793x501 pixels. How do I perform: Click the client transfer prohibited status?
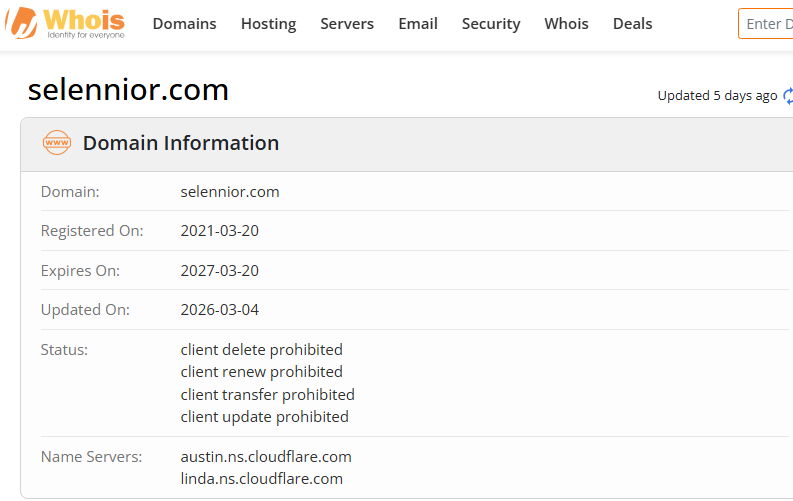(267, 394)
